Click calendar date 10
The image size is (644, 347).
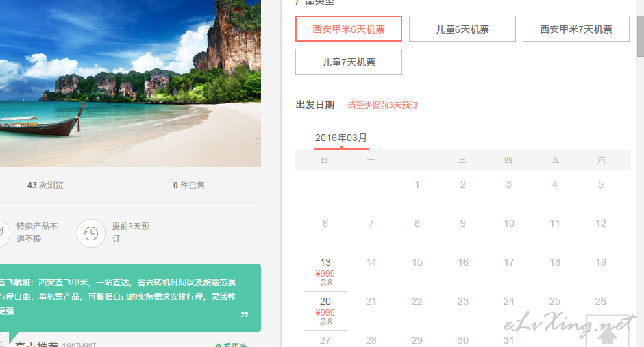point(509,224)
